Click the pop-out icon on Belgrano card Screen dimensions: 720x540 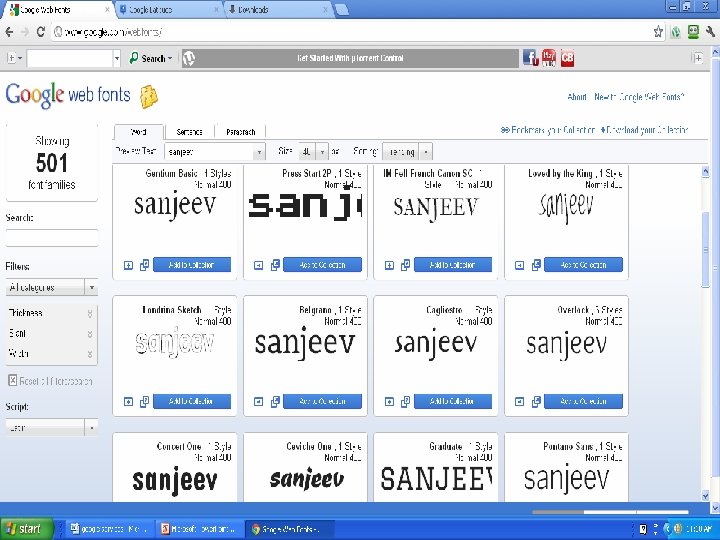275,401
